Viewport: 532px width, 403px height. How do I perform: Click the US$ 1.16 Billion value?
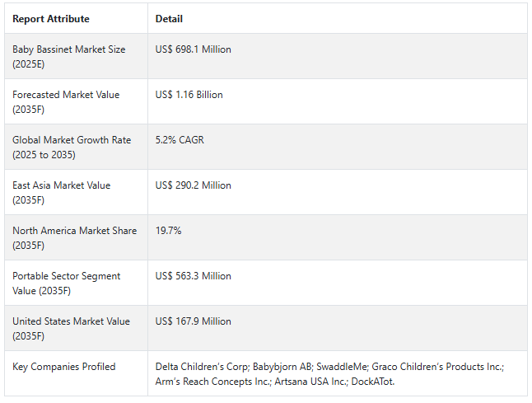pos(189,95)
